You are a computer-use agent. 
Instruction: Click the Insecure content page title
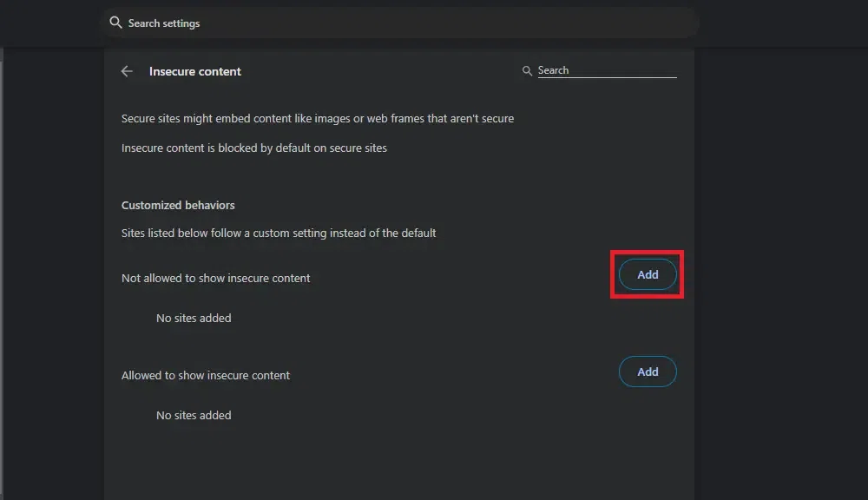pyautogui.click(x=195, y=71)
